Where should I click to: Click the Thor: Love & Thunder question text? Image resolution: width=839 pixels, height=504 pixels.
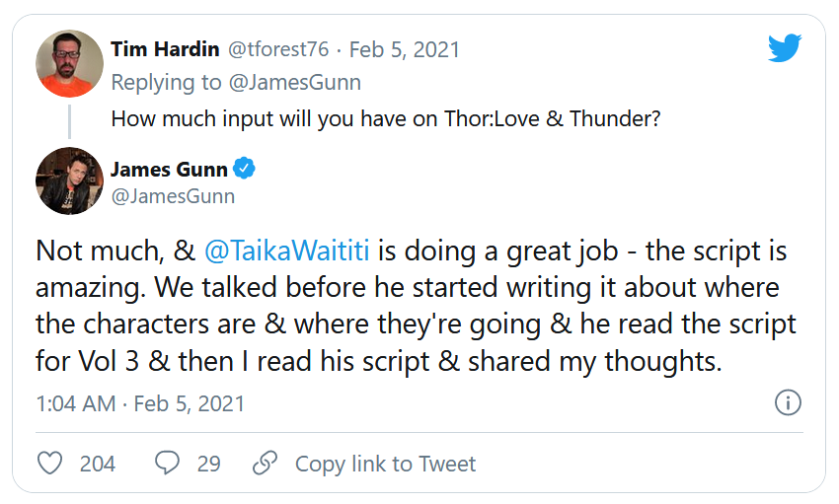pos(385,118)
